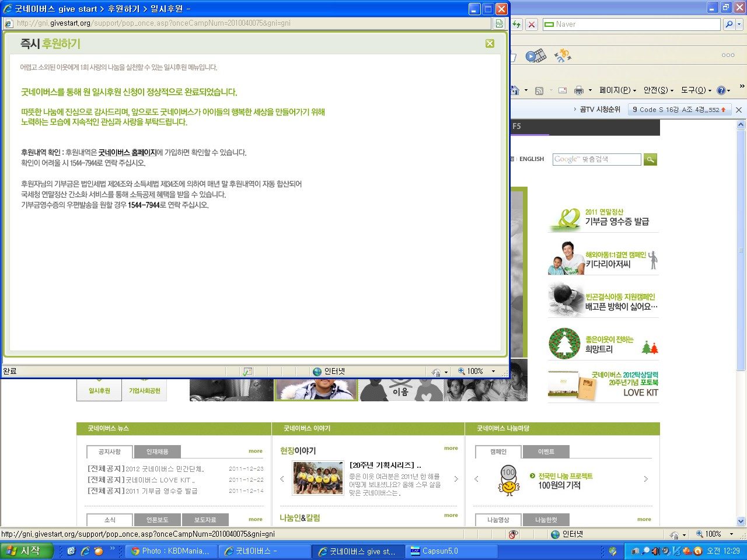Image resolution: width=747 pixels, height=560 pixels.
Task: Open the 기부금 영수증 발급 banner
Action: pos(603,218)
